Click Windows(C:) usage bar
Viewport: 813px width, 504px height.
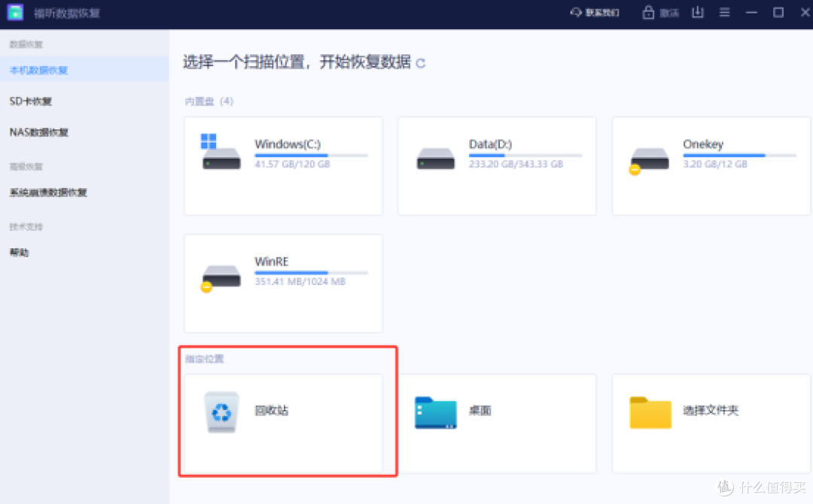[311, 156]
